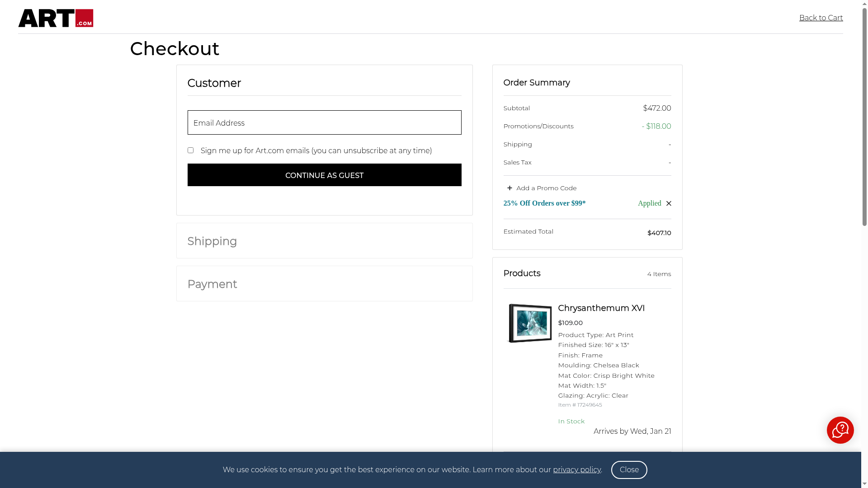Viewport: 868px width, 488px height.
Task: Click the 25% Off Orders promo text
Action: (x=544, y=203)
